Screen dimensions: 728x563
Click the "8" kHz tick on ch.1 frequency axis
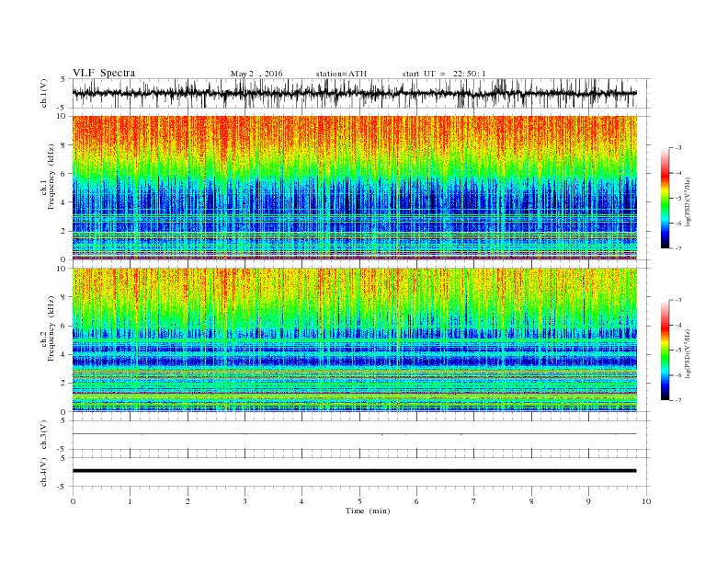click(64, 145)
